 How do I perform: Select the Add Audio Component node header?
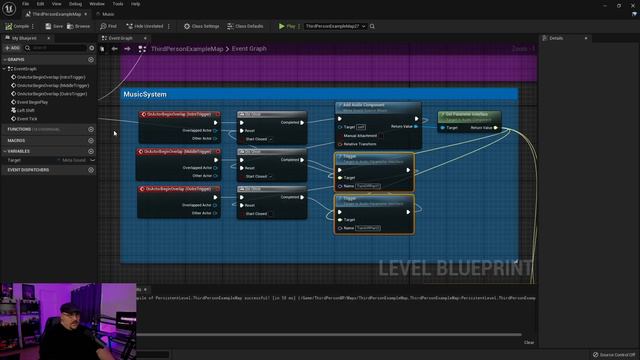coord(378,107)
